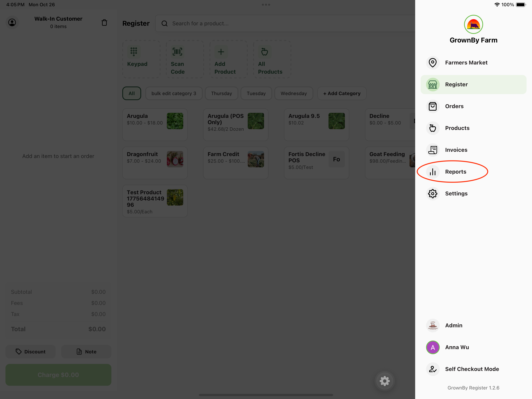Image resolution: width=532 pixels, height=399 pixels.
Task: Open Walk-In Customer profile icon
Action: pyautogui.click(x=12, y=22)
